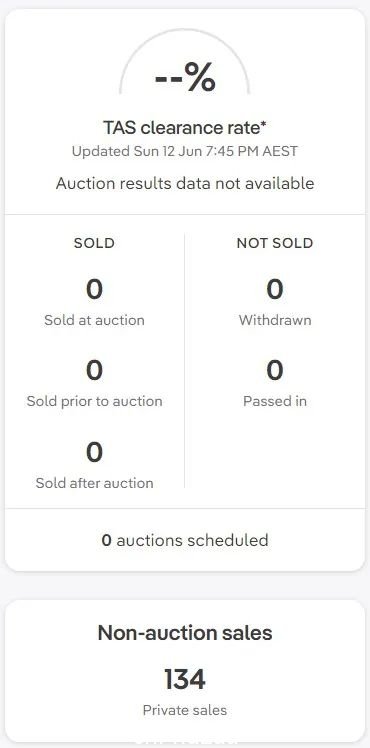370x748 pixels.
Task: Click the updated Sun 12 Jun timestamp
Action: [185, 152]
